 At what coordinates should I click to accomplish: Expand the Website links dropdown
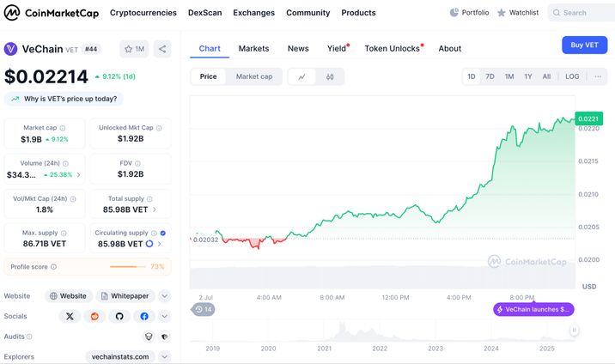[x=165, y=296]
